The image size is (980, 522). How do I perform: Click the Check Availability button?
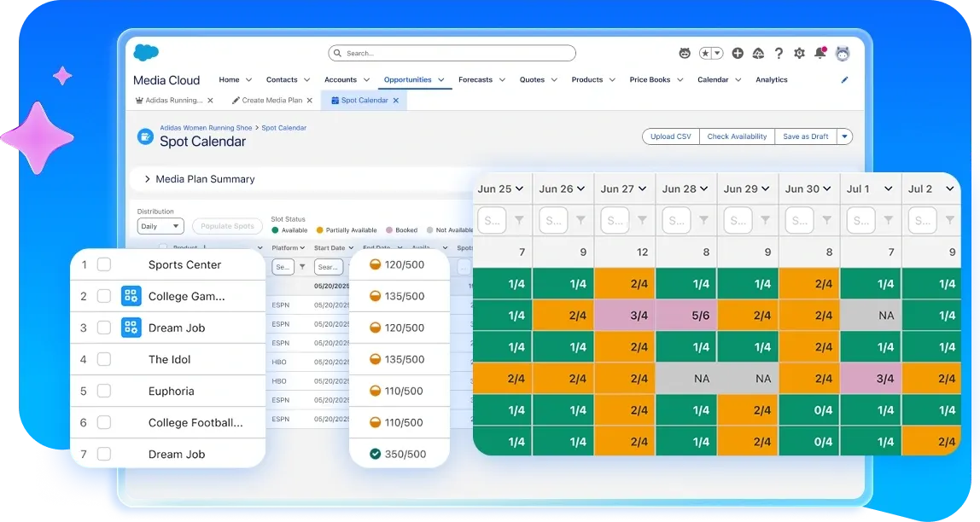737,136
